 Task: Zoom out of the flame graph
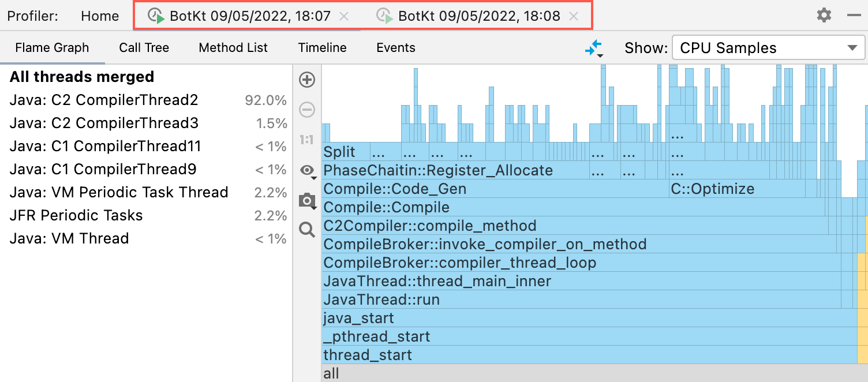point(307,110)
